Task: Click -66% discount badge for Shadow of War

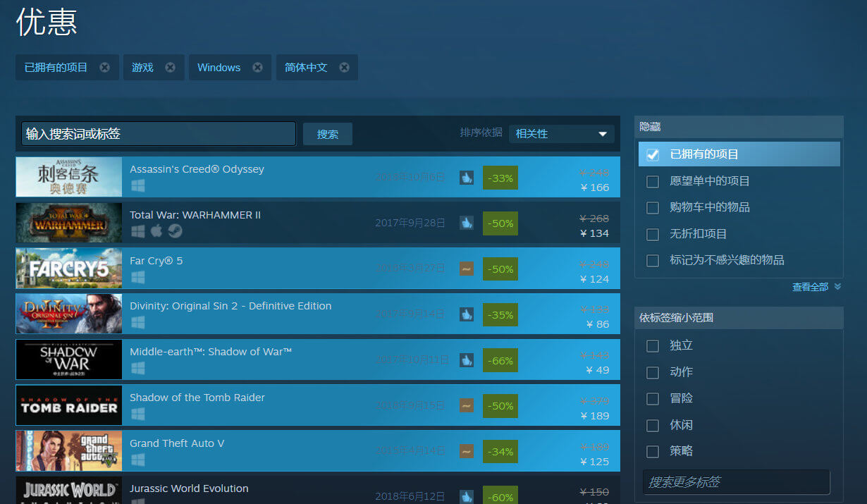Action: pyautogui.click(x=500, y=360)
